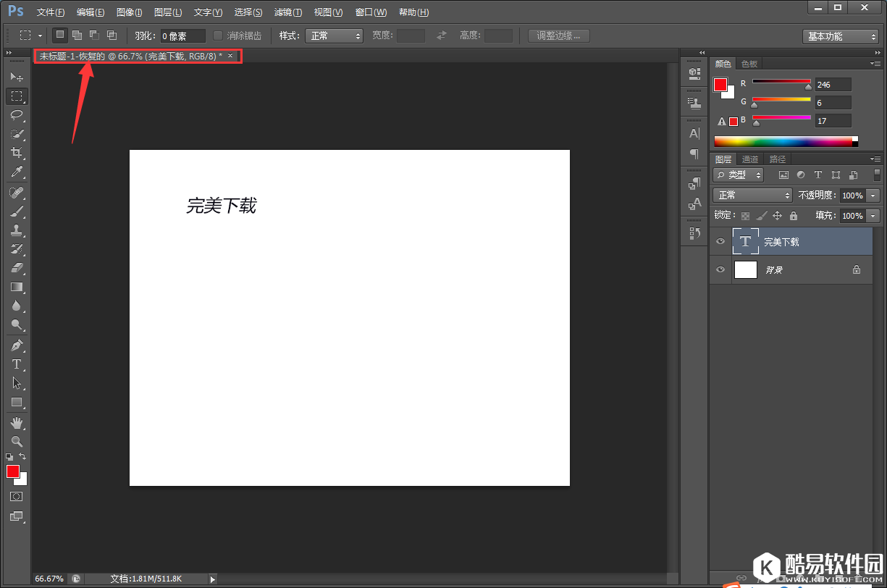Hide the 背景 layer
The height and width of the screenshot is (588, 887).
[720, 269]
